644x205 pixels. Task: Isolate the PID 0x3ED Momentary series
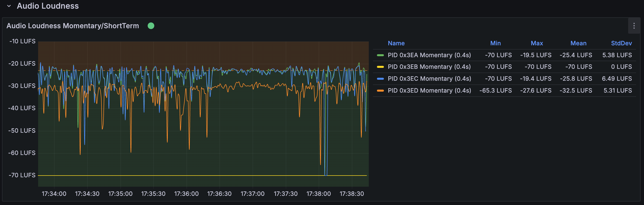[429, 91]
